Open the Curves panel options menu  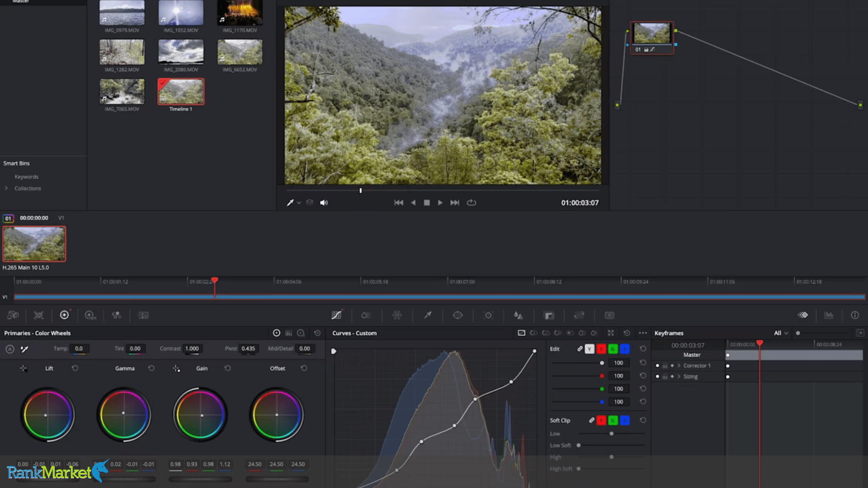click(643, 333)
